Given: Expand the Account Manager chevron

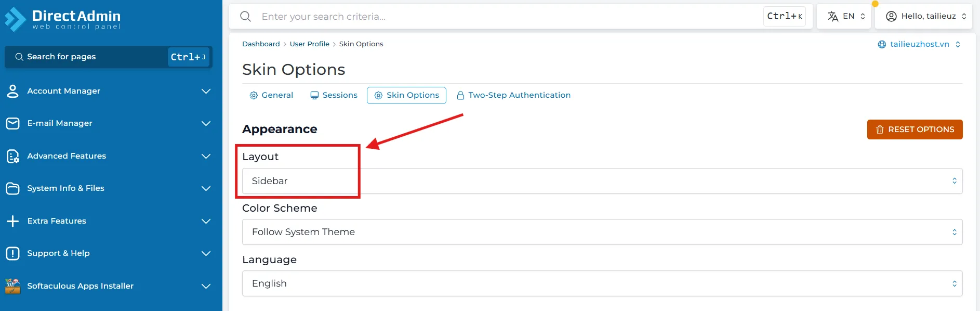Looking at the screenshot, I should [206, 91].
